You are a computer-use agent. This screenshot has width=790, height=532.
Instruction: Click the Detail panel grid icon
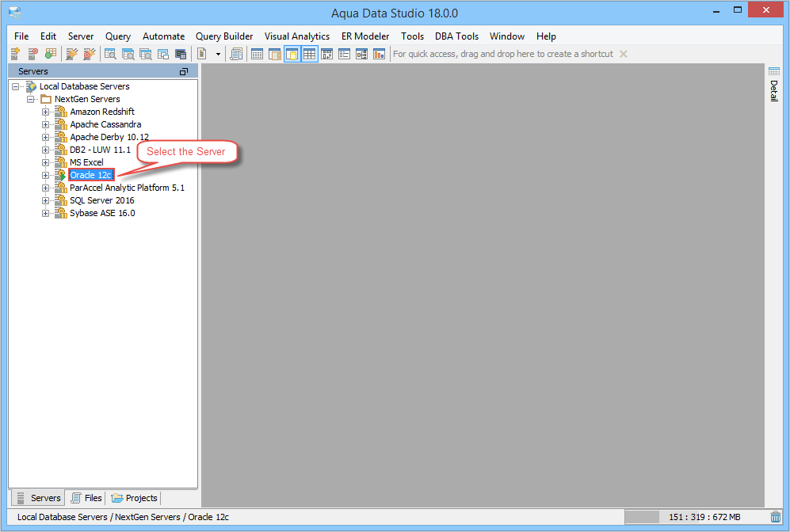click(774, 71)
